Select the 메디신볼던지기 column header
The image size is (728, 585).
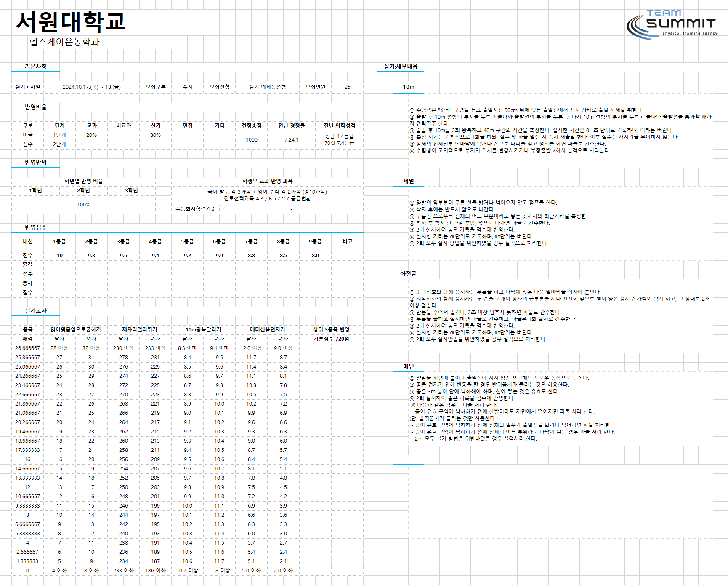tap(268, 330)
